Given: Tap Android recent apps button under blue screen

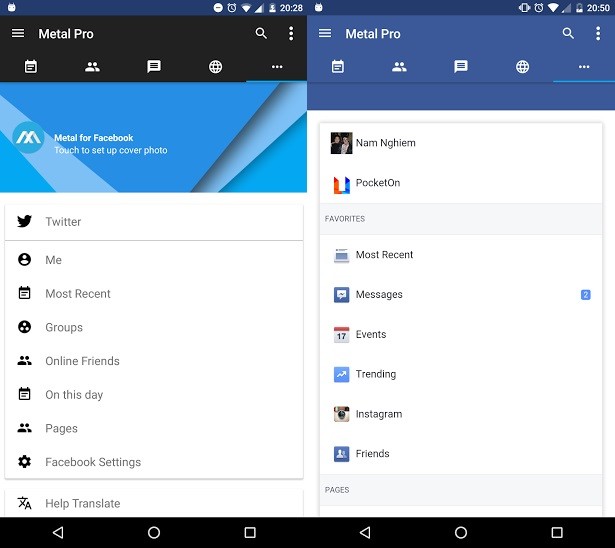Looking at the screenshot, I should click(x=557, y=532).
